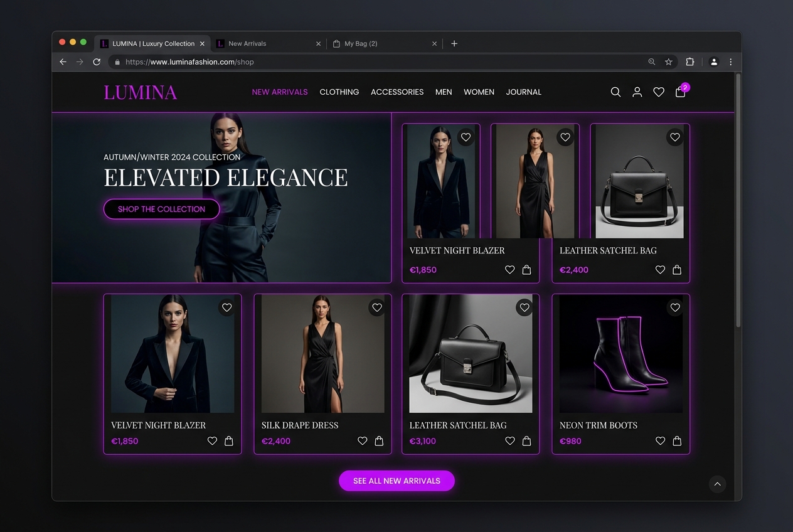Add the €2,400 Leather Satchel Bag to bag
The width and height of the screenshot is (793, 532).
coord(677,270)
